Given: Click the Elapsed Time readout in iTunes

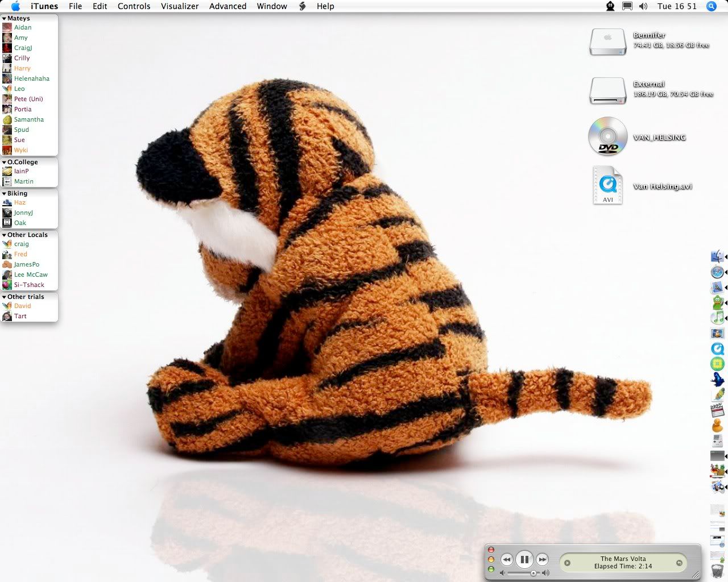Looking at the screenshot, I should coord(623,566).
